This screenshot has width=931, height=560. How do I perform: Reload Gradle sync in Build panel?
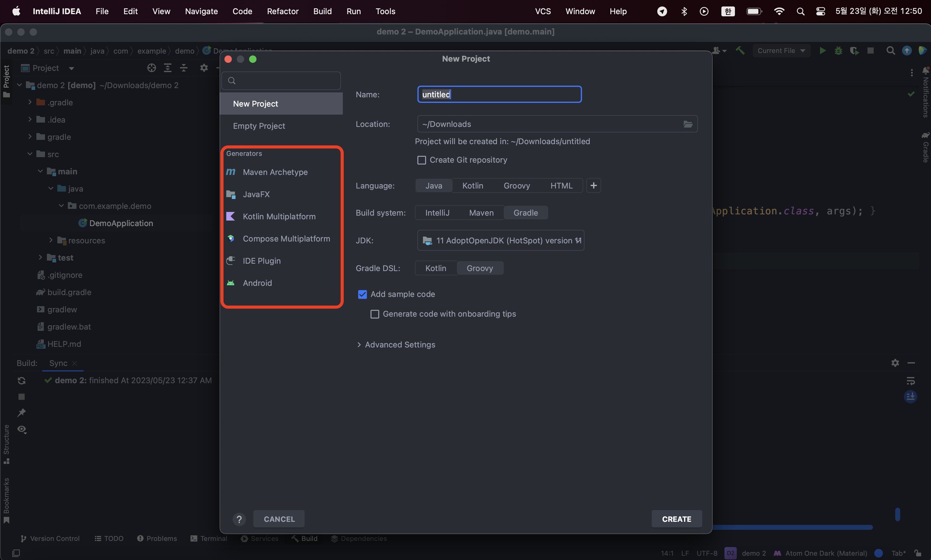tap(22, 381)
